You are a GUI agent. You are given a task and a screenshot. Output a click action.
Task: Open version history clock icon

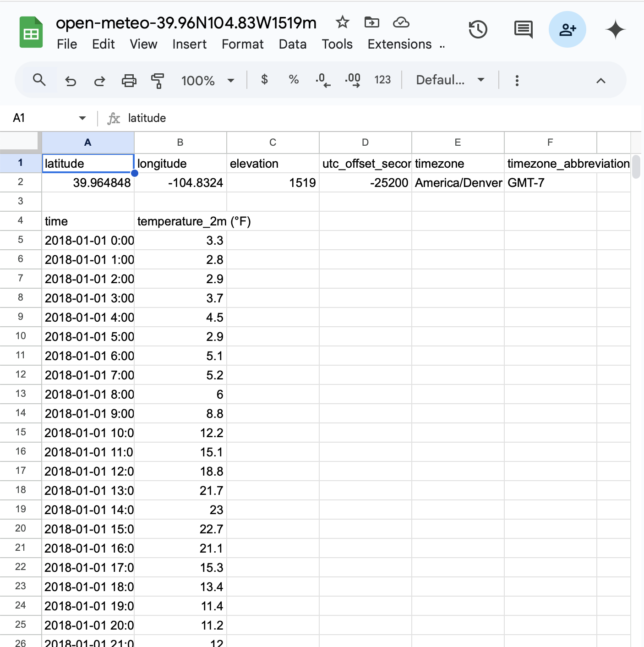pyautogui.click(x=478, y=30)
